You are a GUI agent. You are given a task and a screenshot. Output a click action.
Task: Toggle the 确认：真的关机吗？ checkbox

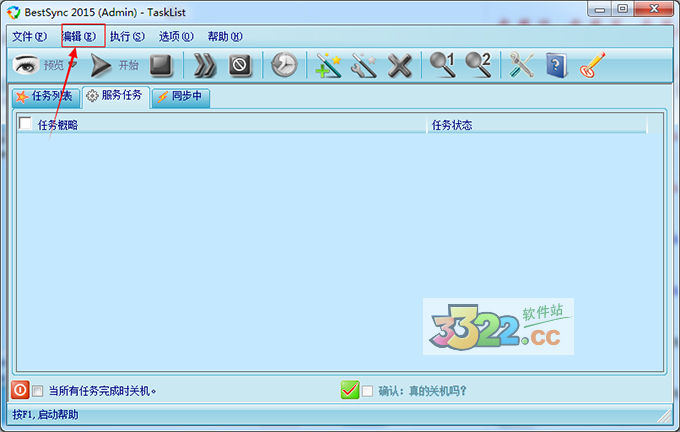(367, 391)
